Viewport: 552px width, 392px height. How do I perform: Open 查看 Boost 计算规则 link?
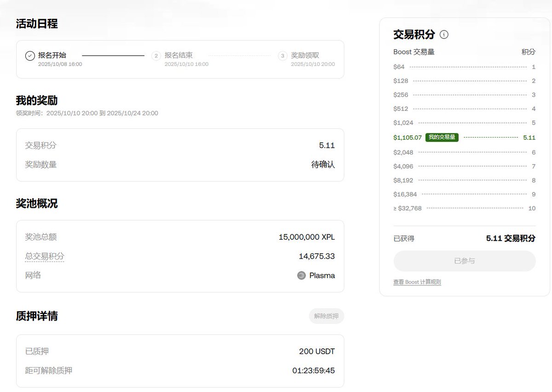(x=417, y=282)
